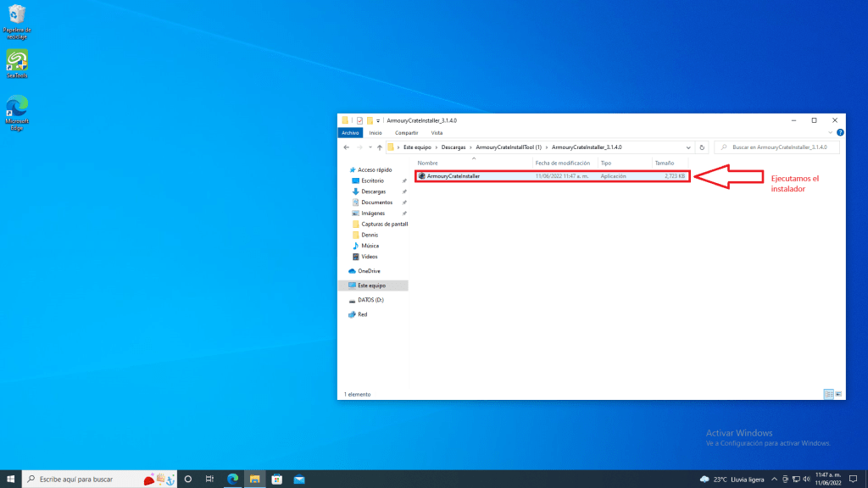The height and width of the screenshot is (488, 868).
Task: Open the Archivo menu tab
Action: pos(350,133)
